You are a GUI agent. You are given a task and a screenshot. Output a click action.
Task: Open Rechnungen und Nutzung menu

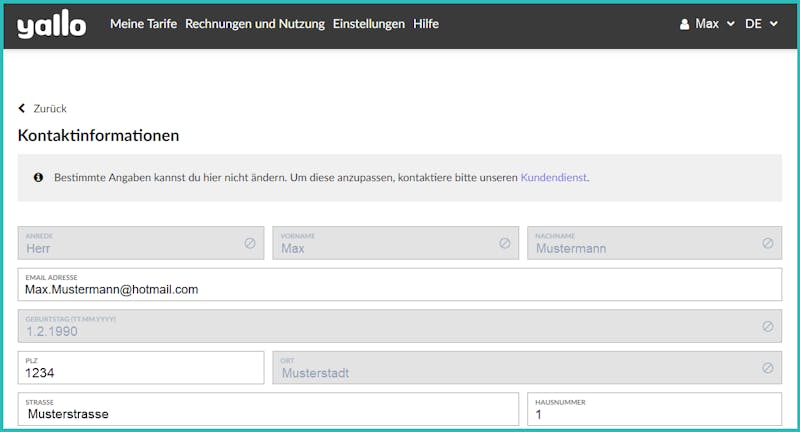tap(255, 24)
